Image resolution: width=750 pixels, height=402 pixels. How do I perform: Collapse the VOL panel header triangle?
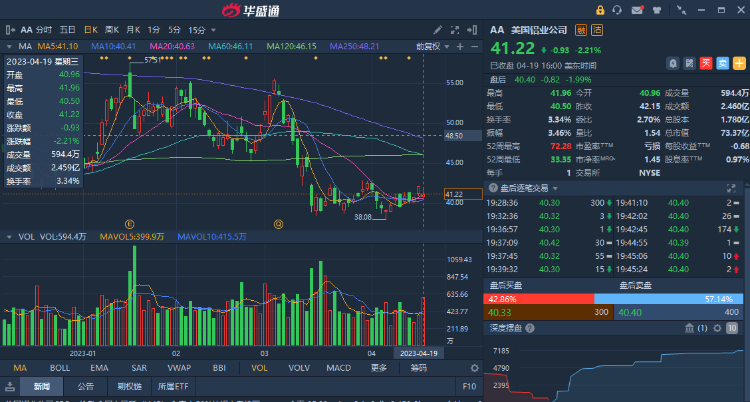coord(9,236)
